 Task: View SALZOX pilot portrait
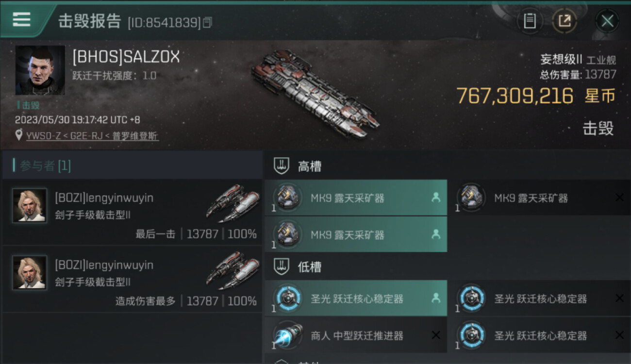tap(40, 70)
